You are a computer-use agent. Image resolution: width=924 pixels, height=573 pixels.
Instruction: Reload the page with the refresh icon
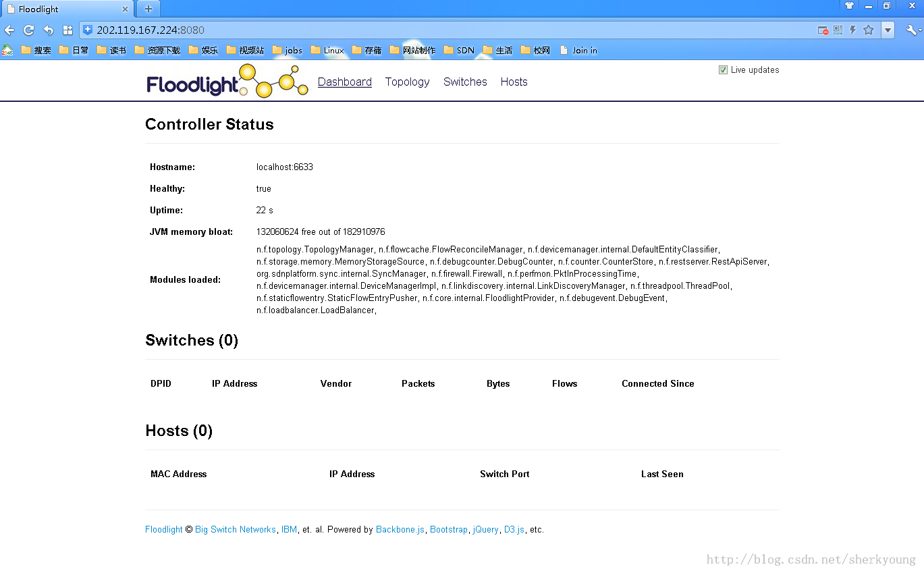pos(28,30)
